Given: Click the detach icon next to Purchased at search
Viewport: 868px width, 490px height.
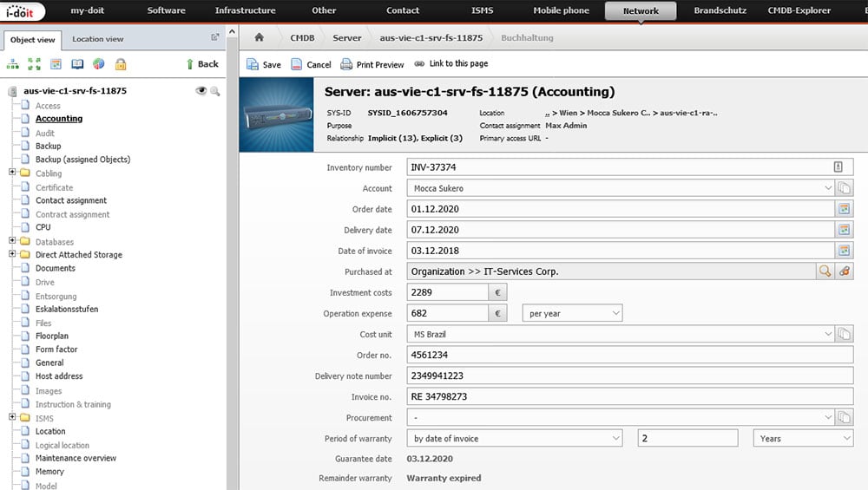Looking at the screenshot, I should [845, 271].
